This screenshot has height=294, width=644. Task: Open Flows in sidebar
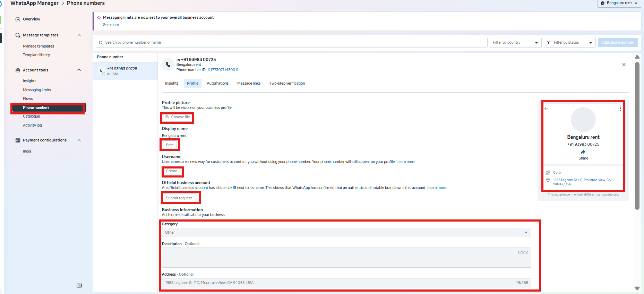(28, 99)
